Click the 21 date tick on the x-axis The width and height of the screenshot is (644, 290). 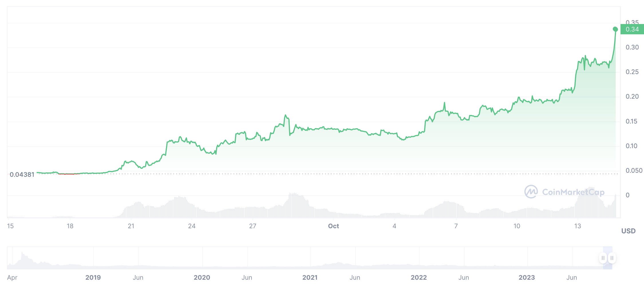coord(131,226)
